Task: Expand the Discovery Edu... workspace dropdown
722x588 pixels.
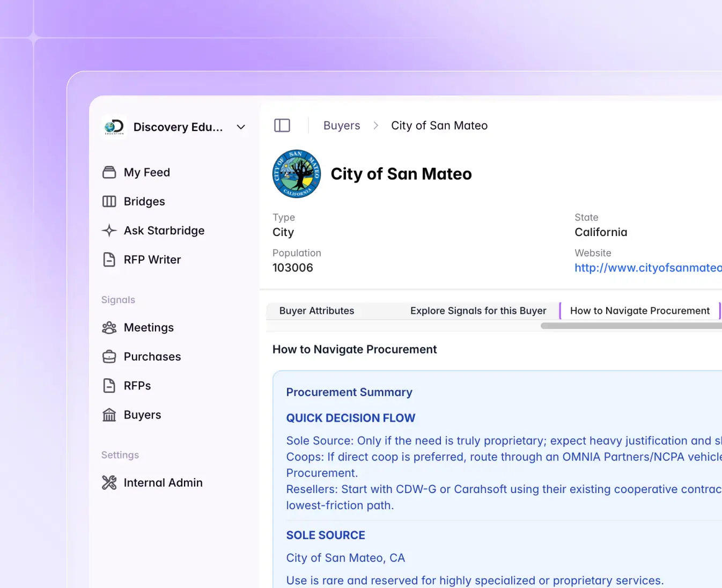Action: tap(241, 127)
